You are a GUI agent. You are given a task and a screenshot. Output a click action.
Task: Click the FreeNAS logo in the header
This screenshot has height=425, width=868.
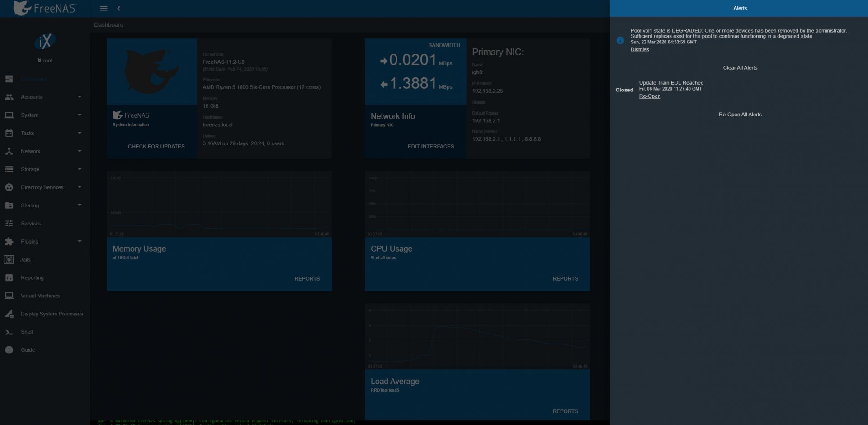[x=45, y=8]
